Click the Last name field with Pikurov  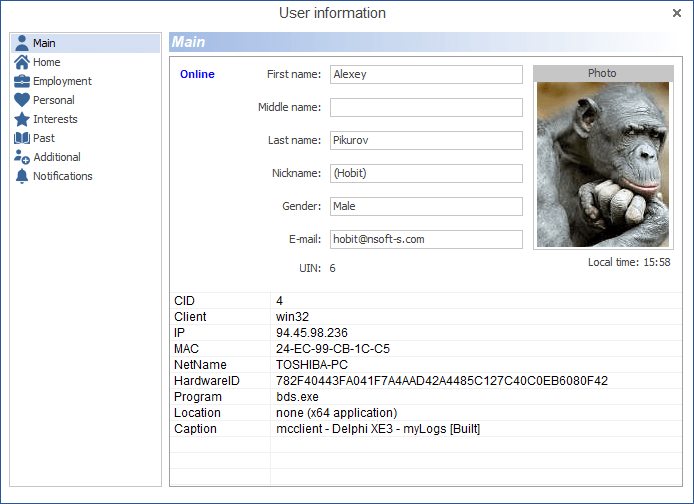click(x=426, y=141)
